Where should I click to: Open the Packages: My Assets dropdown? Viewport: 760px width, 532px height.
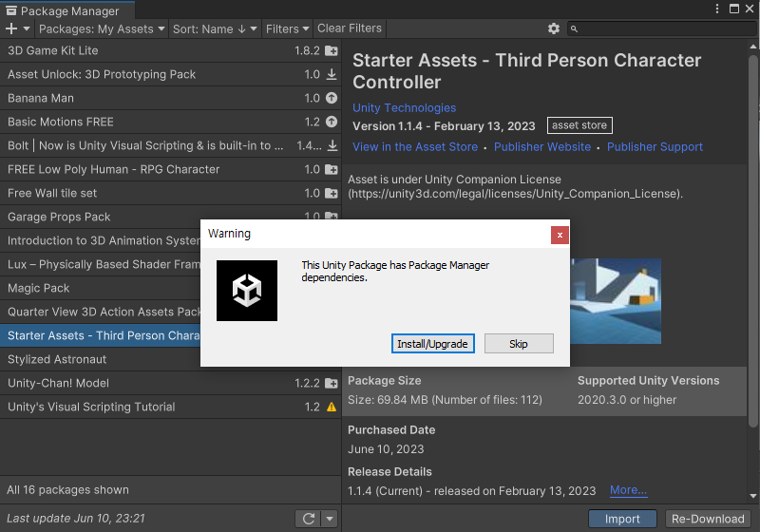pos(102,29)
